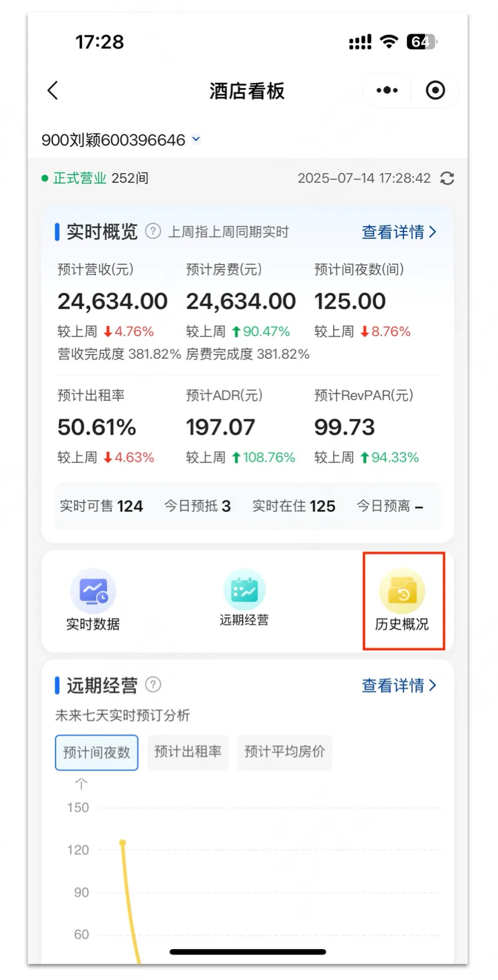Expand hotel selector 900刘颖600396646

pyautogui.click(x=122, y=140)
